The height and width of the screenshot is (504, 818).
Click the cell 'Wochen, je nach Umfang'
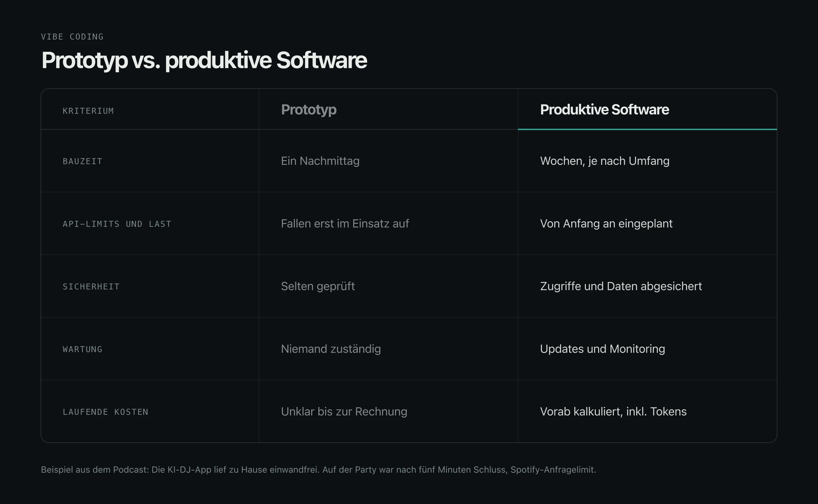(x=605, y=161)
